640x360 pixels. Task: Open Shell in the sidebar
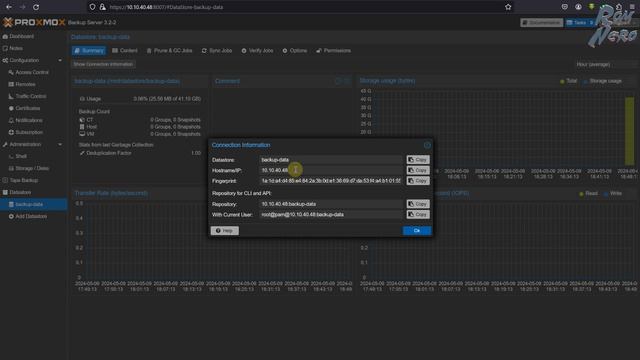[21, 156]
